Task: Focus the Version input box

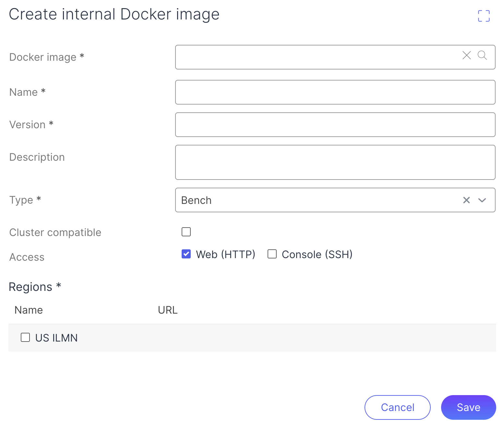Action: [x=335, y=125]
